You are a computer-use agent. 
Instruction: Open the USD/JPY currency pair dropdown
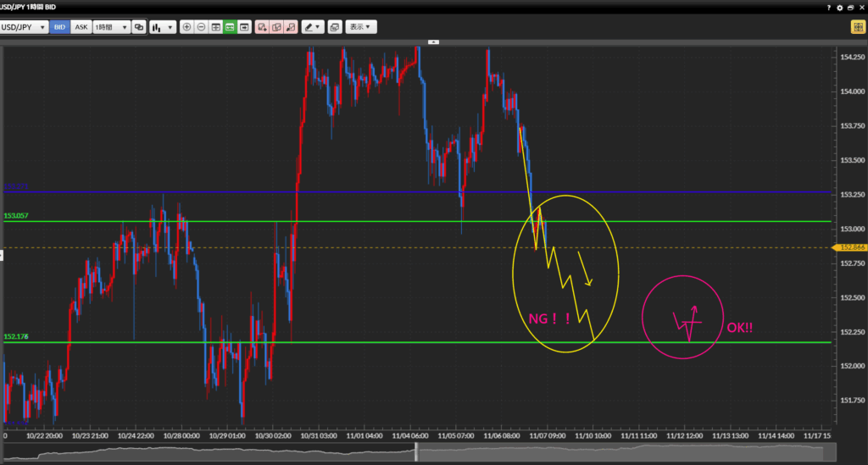tap(25, 27)
